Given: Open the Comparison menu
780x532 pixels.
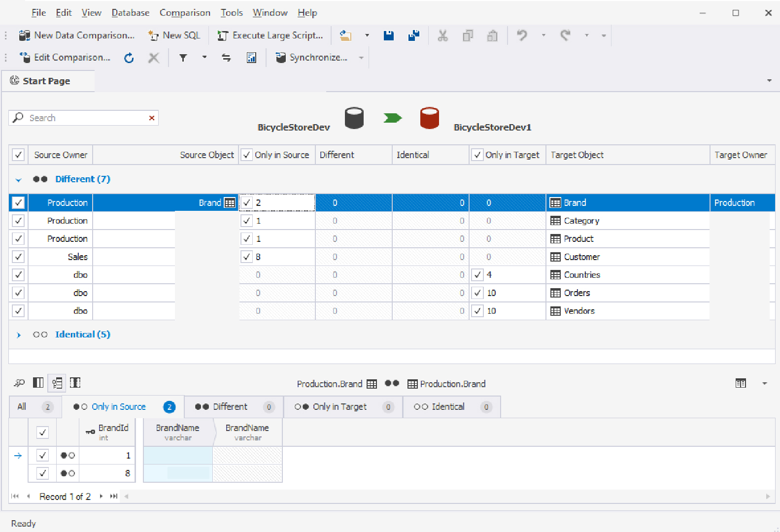Looking at the screenshot, I should tap(185, 13).
